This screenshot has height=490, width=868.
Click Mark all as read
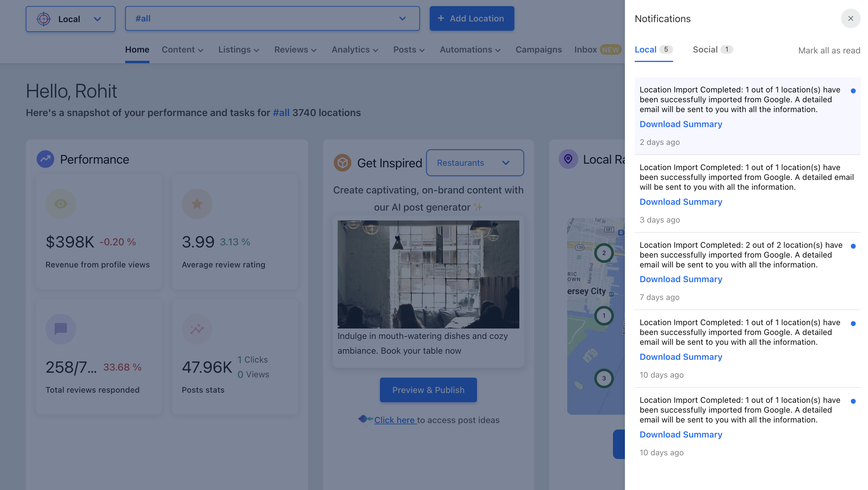coord(829,51)
